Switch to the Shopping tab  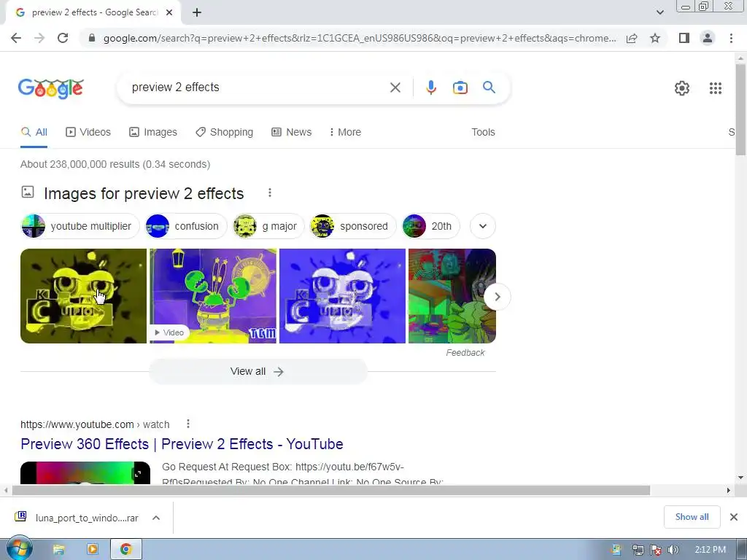click(225, 133)
